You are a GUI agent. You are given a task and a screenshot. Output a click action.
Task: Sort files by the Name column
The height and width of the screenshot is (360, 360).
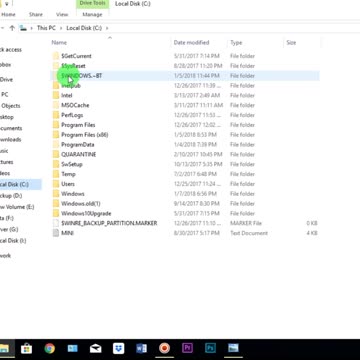coord(59,43)
